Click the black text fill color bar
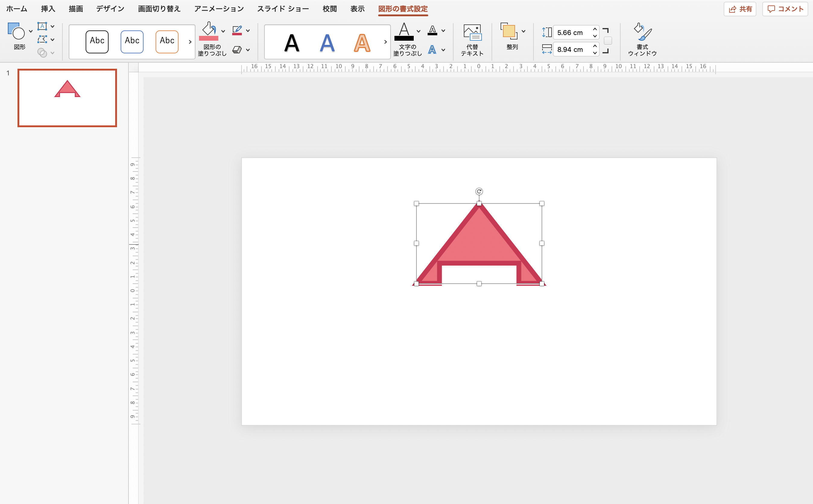 [404, 38]
